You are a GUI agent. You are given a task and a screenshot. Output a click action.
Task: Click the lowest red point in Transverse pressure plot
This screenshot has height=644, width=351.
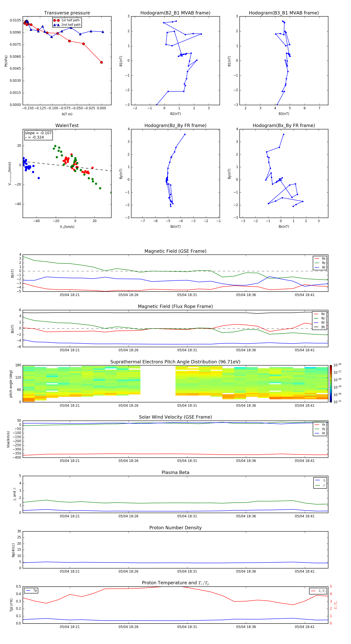click(x=101, y=62)
